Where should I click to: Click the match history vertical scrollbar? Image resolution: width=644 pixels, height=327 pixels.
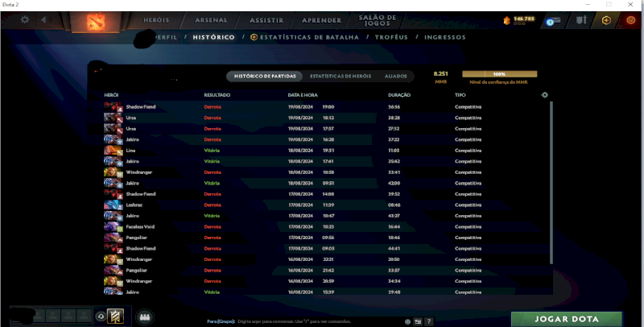coord(551,183)
